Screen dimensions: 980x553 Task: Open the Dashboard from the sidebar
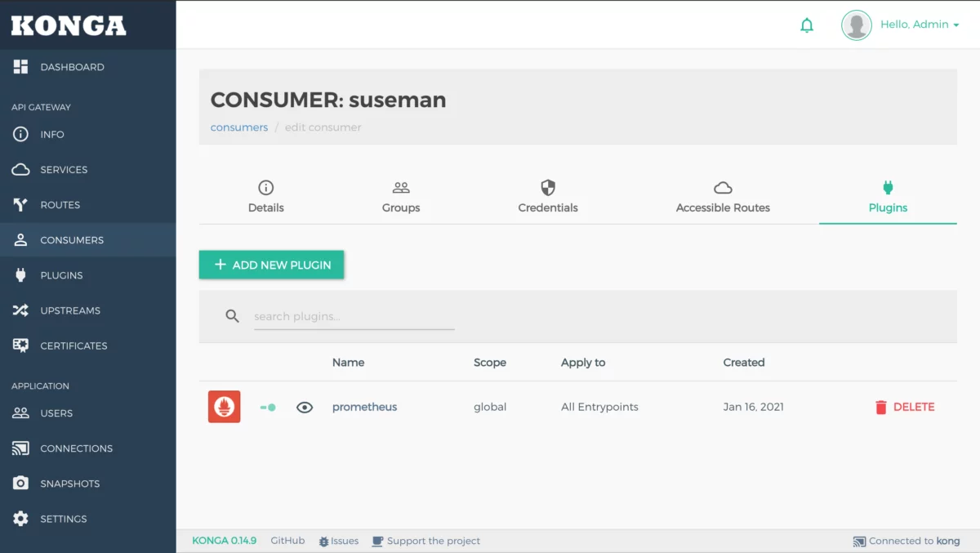click(72, 66)
